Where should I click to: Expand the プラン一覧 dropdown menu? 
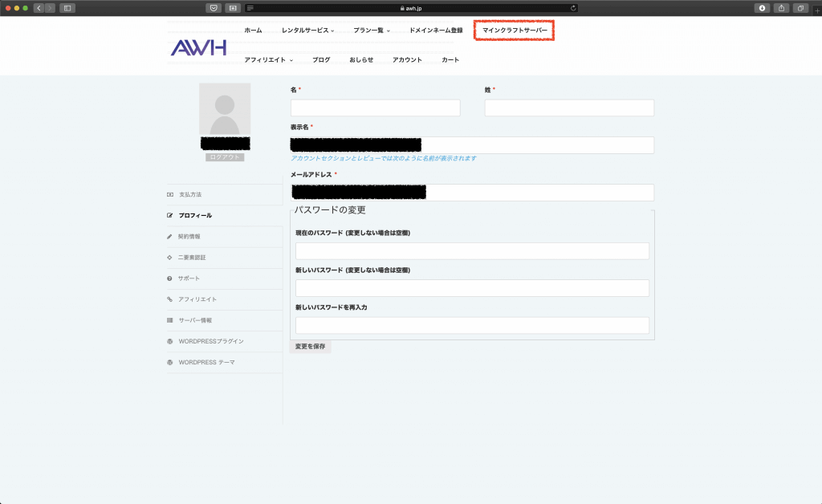click(x=371, y=30)
